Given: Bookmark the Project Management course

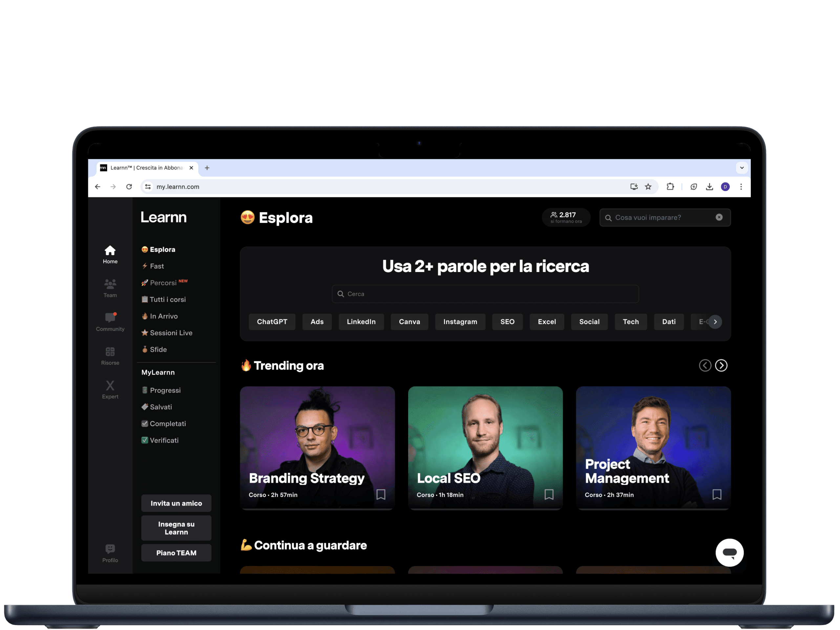Looking at the screenshot, I should (717, 494).
